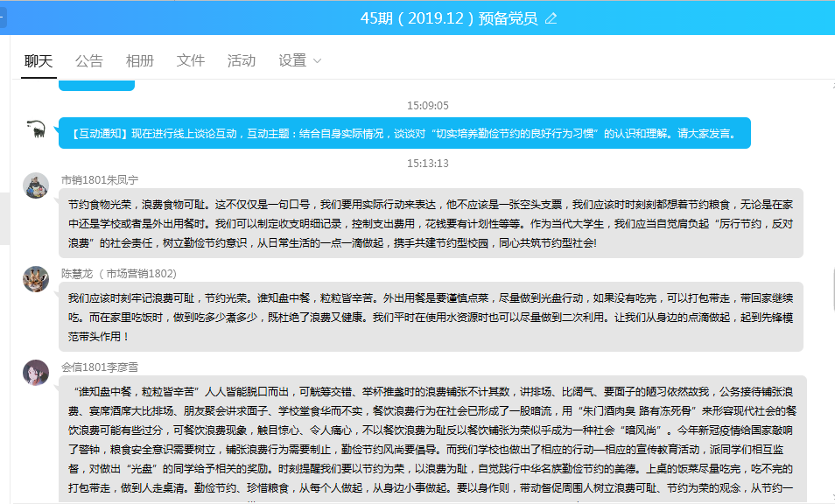835x504 pixels.
Task: Click the 15:09:05 timestamp
Action: pos(427,106)
